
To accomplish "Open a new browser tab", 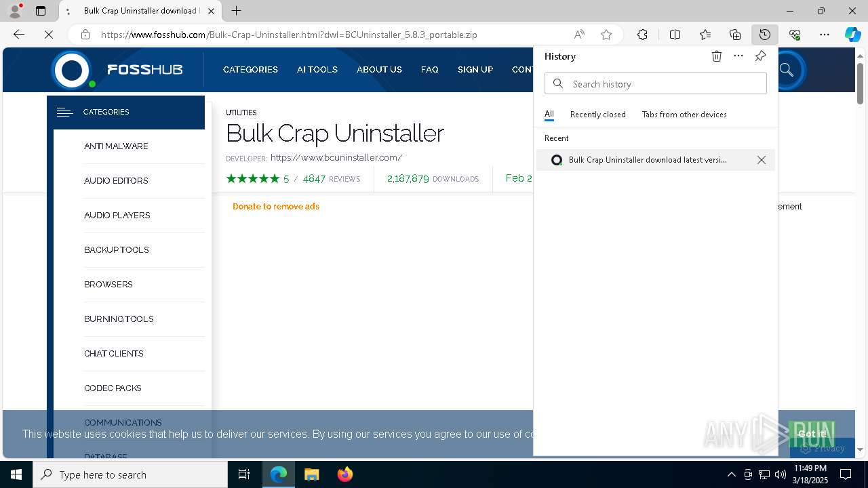I will click(x=236, y=11).
